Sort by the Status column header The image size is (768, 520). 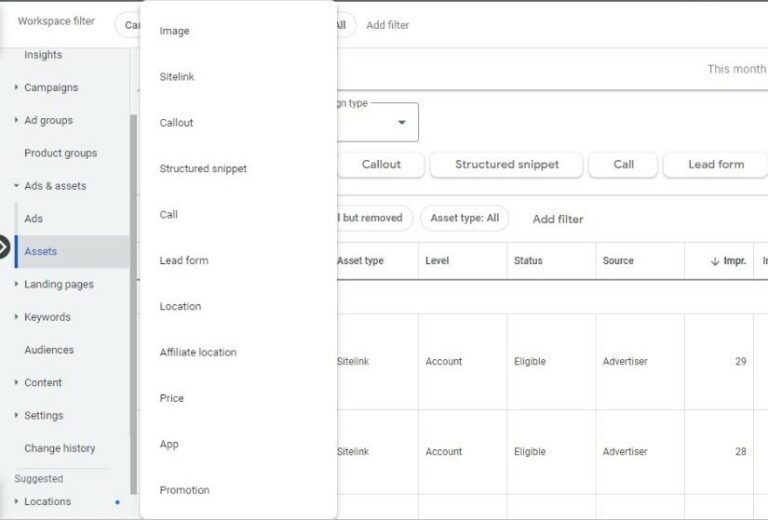point(528,261)
